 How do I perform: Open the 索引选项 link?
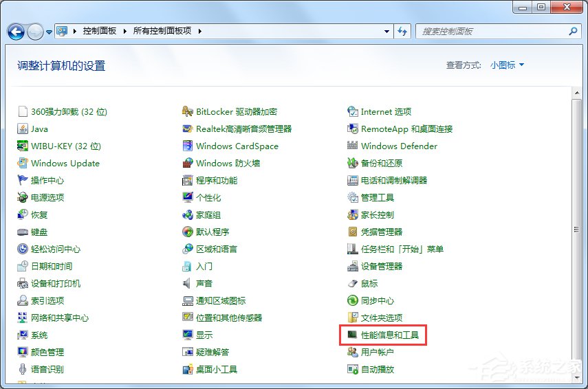click(x=47, y=300)
